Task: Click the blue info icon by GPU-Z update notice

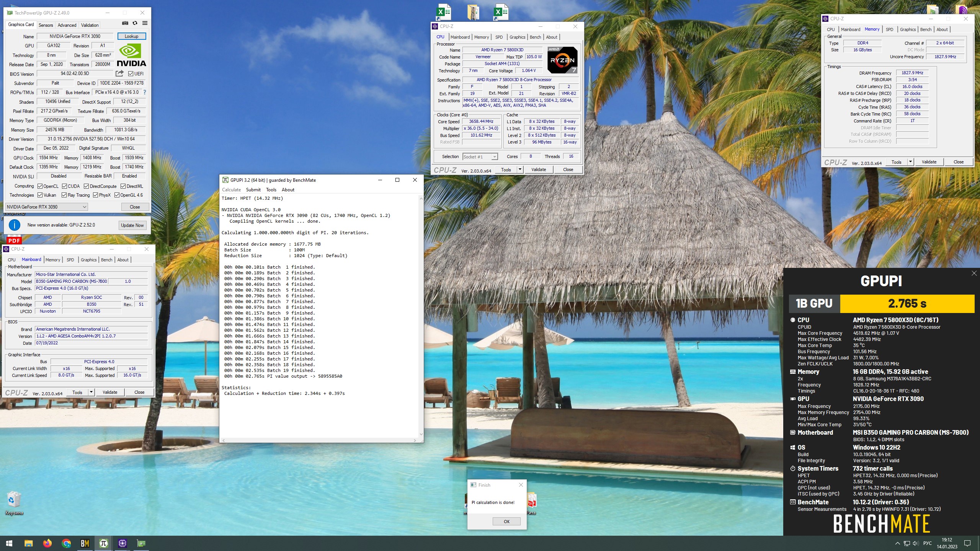Action: pos(15,225)
